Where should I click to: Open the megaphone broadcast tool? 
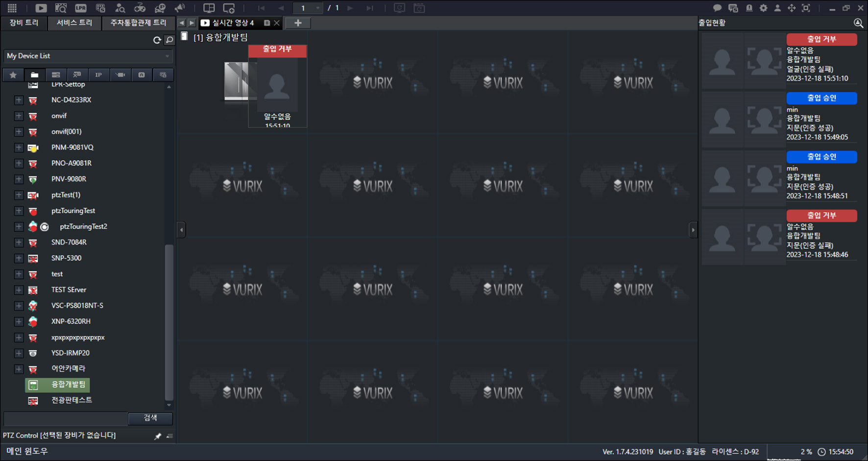point(180,8)
